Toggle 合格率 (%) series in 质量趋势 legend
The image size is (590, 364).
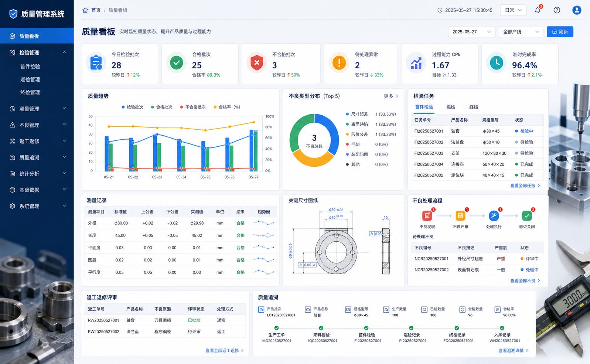pos(227,107)
